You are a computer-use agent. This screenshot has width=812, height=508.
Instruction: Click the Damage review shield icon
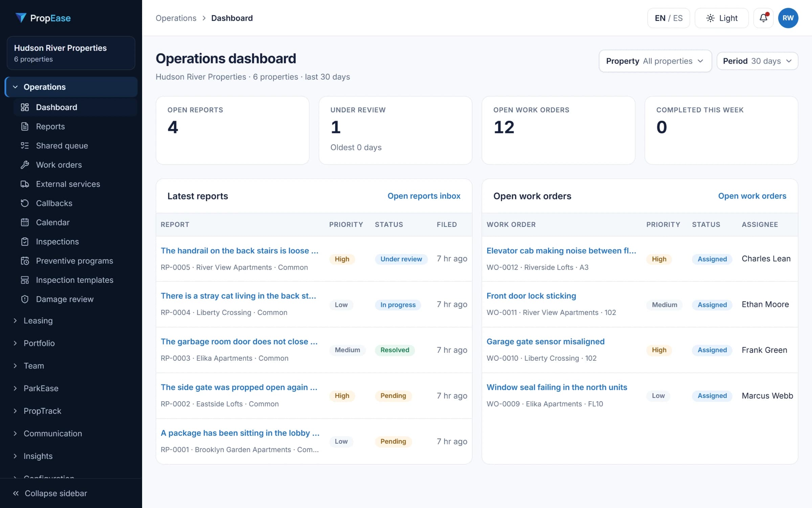25,299
